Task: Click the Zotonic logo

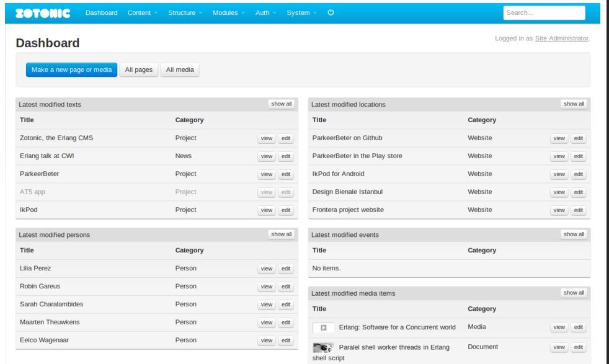Action: coord(42,12)
